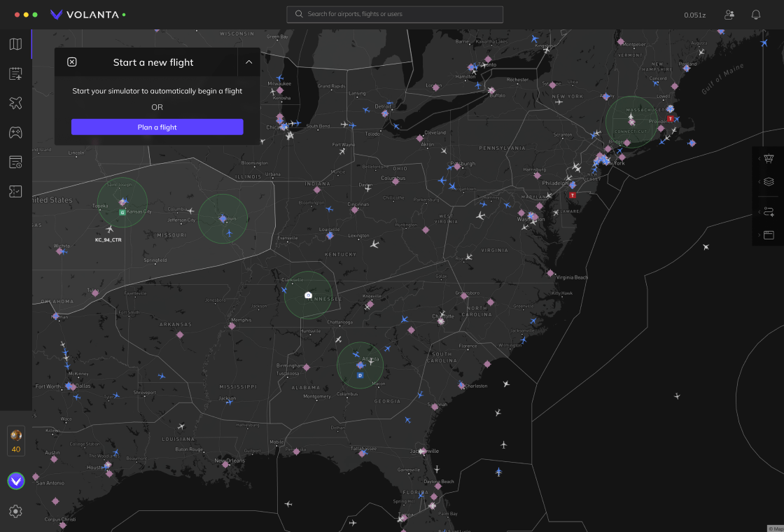Open the boarding pass ticket icon
The height and width of the screenshot is (532, 784).
click(15, 191)
